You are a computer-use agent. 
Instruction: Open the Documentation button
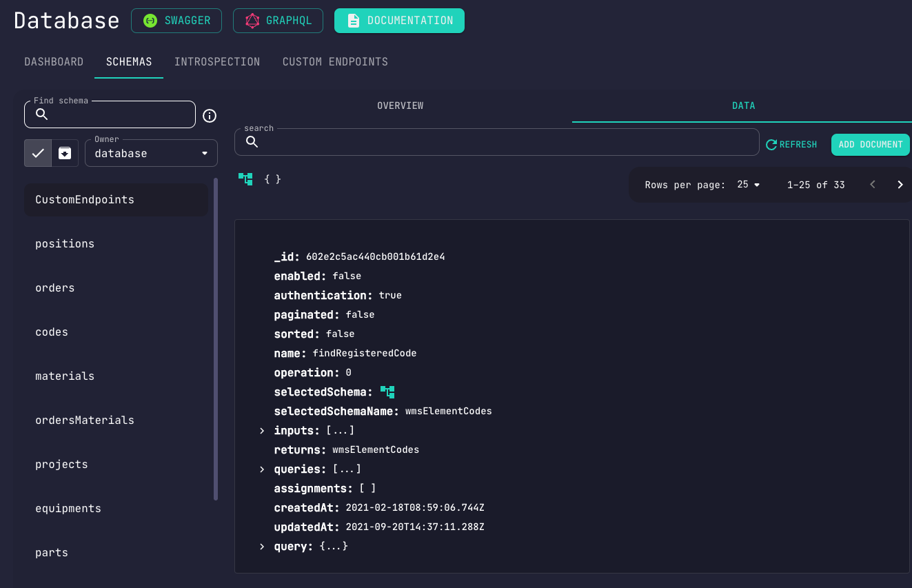click(x=399, y=21)
